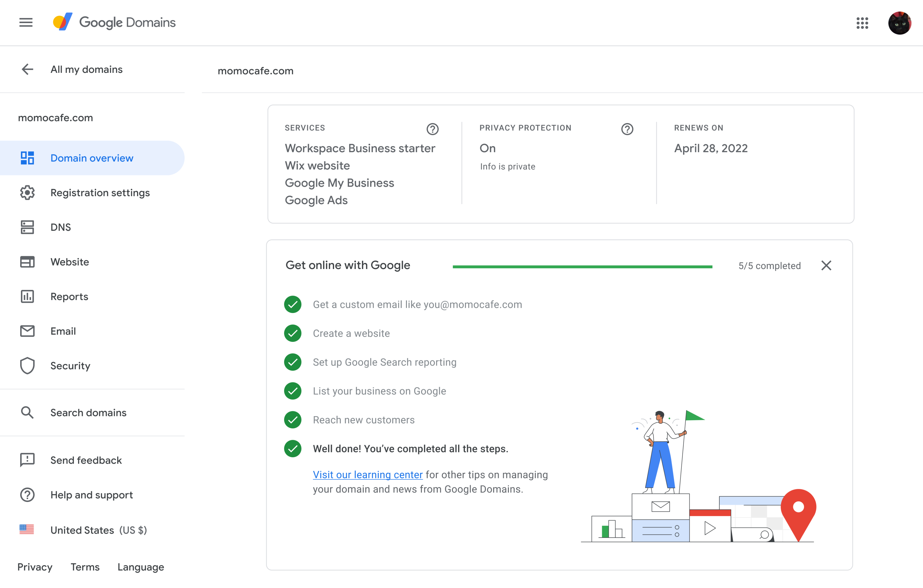The height and width of the screenshot is (588, 923).
Task: Open the hamburger main menu
Action: [x=26, y=23]
